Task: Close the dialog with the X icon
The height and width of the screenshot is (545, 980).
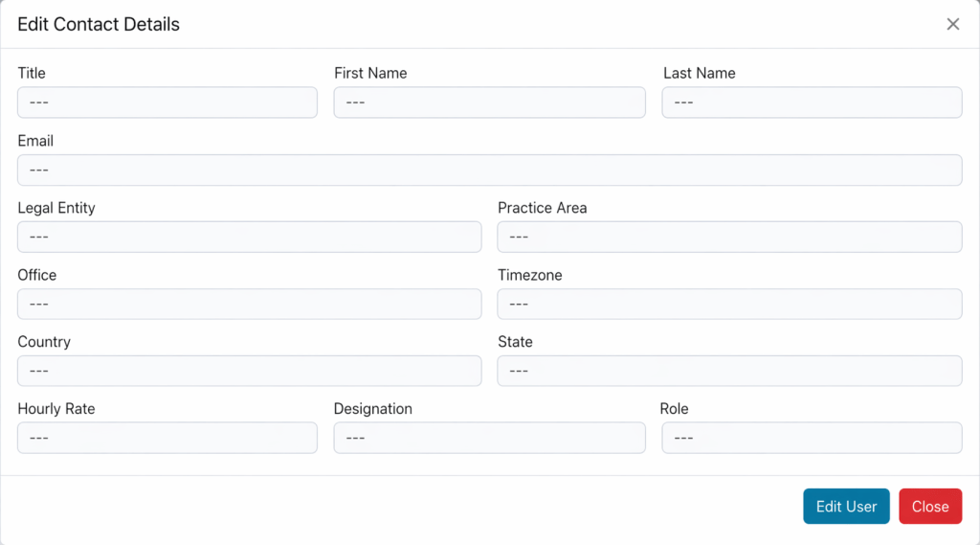Action: (x=952, y=24)
